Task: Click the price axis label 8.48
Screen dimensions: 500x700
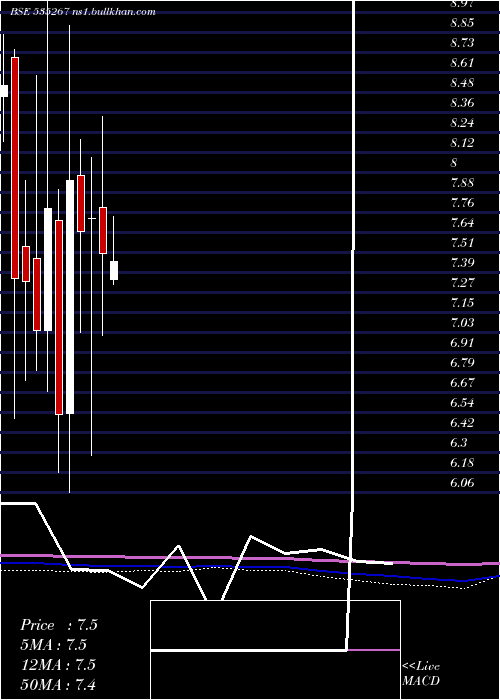Action: (x=462, y=83)
